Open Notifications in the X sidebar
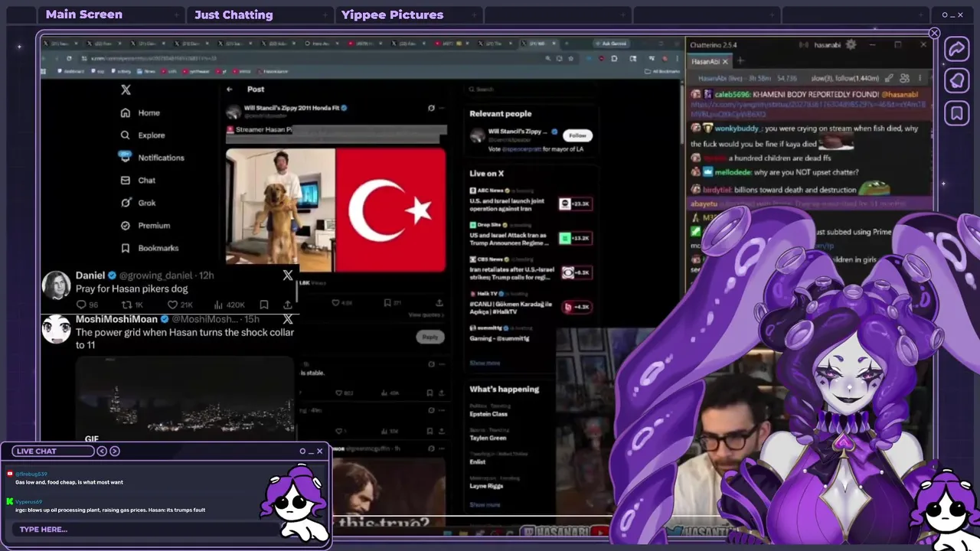 coord(152,157)
